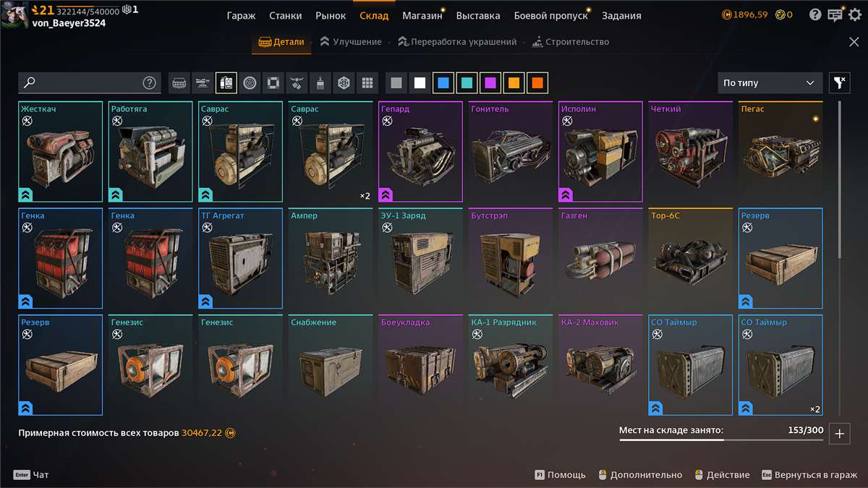Click the 'Помощь' button at bottom
The height and width of the screenshot is (488, 868).
click(x=568, y=474)
